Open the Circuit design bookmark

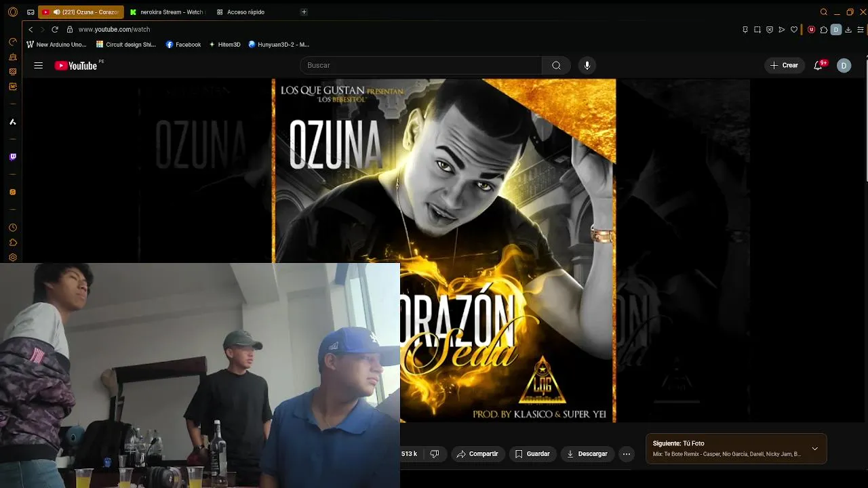point(126,45)
